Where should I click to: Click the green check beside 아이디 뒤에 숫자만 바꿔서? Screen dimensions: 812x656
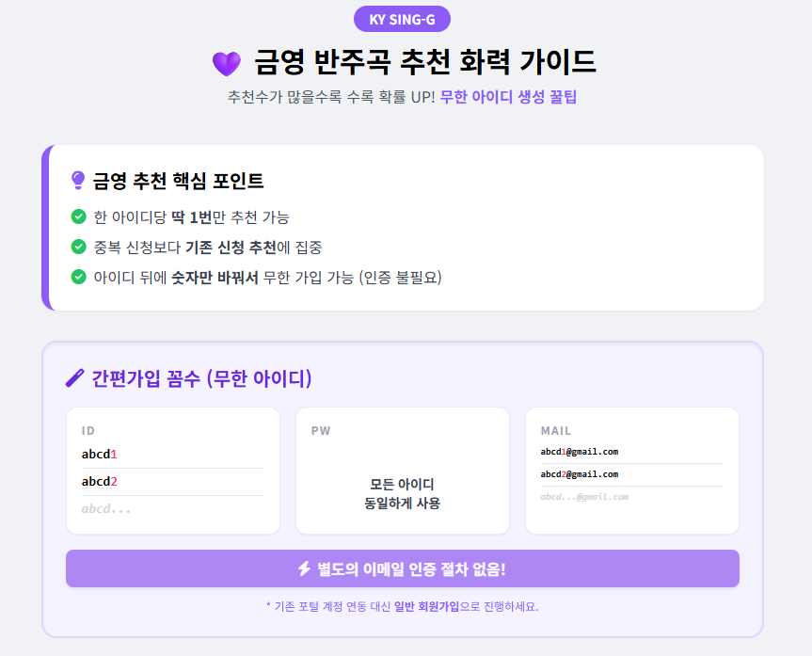point(78,277)
